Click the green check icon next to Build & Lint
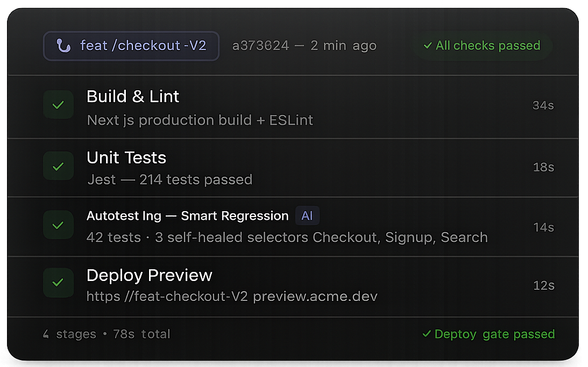The width and height of the screenshot is (588, 367). pyautogui.click(x=58, y=105)
